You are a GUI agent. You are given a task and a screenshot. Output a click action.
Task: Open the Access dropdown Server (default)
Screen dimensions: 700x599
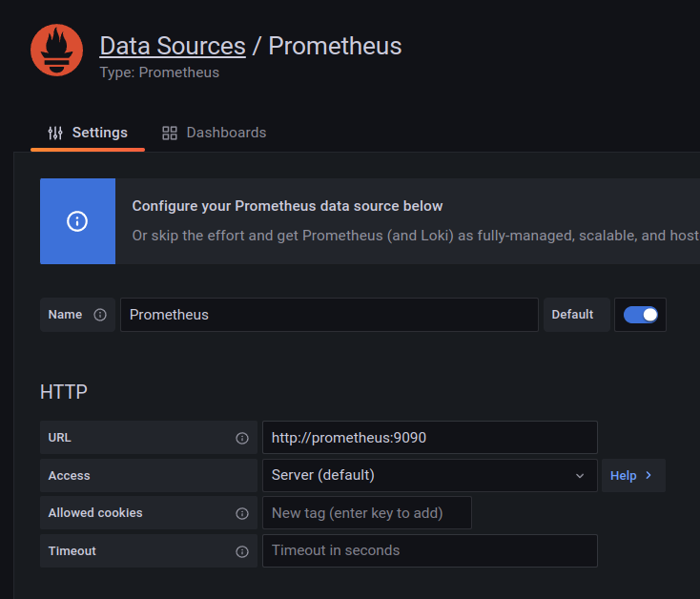[429, 475]
